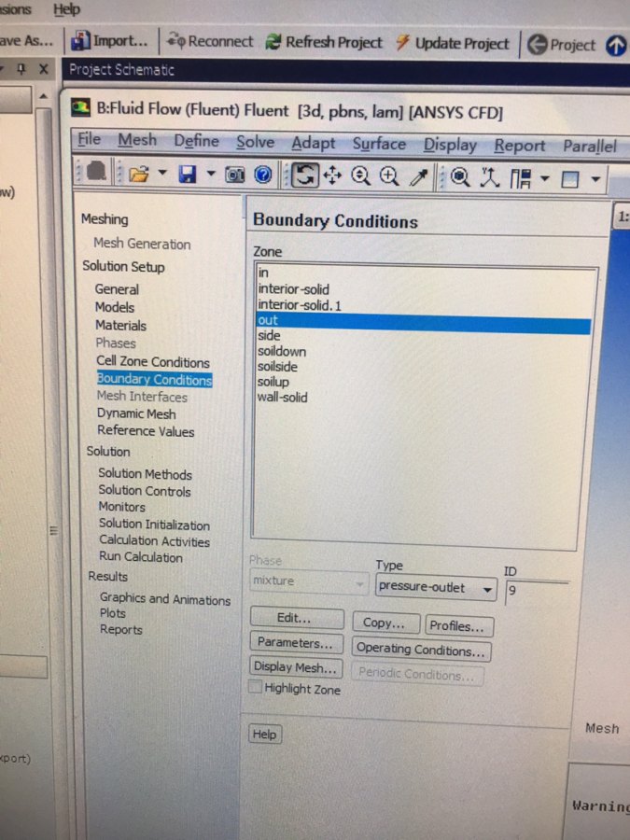Select the rotate view tool

[305, 175]
